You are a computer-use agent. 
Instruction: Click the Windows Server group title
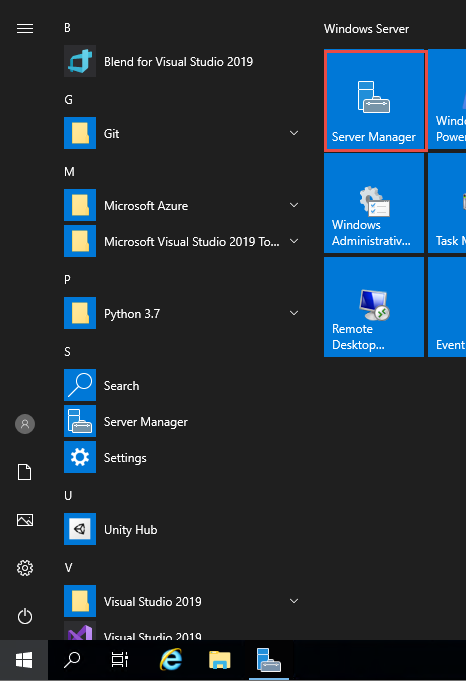click(x=367, y=29)
